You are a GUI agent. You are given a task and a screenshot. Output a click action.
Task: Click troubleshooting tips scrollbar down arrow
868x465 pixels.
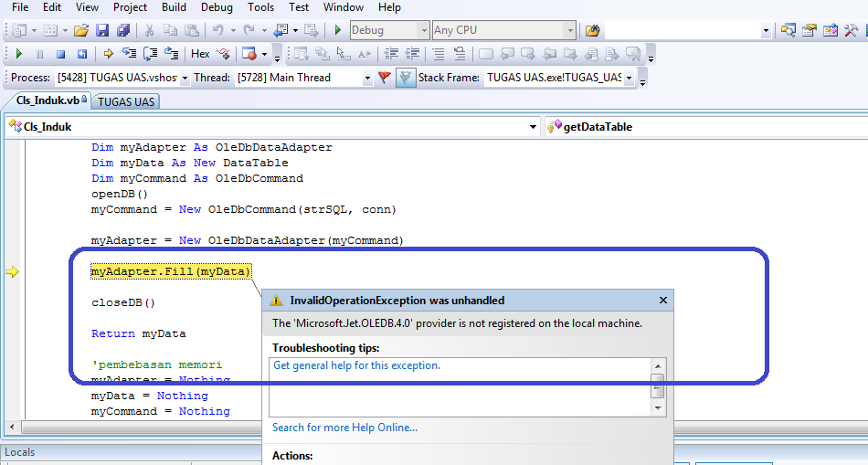click(x=658, y=408)
